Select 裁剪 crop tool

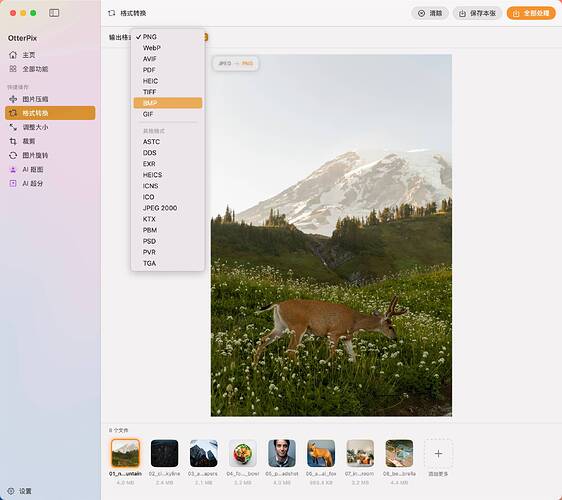pyautogui.click(x=22, y=141)
